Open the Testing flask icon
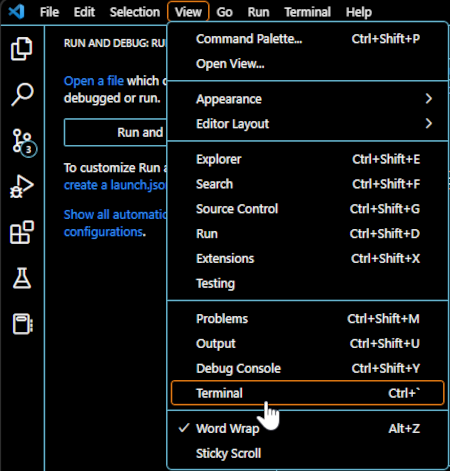This screenshot has width=450, height=471. 22,278
